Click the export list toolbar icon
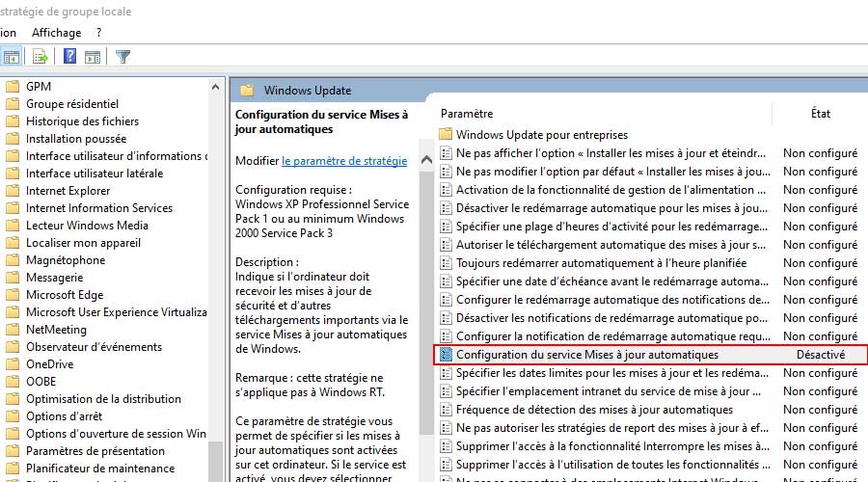 [x=40, y=57]
